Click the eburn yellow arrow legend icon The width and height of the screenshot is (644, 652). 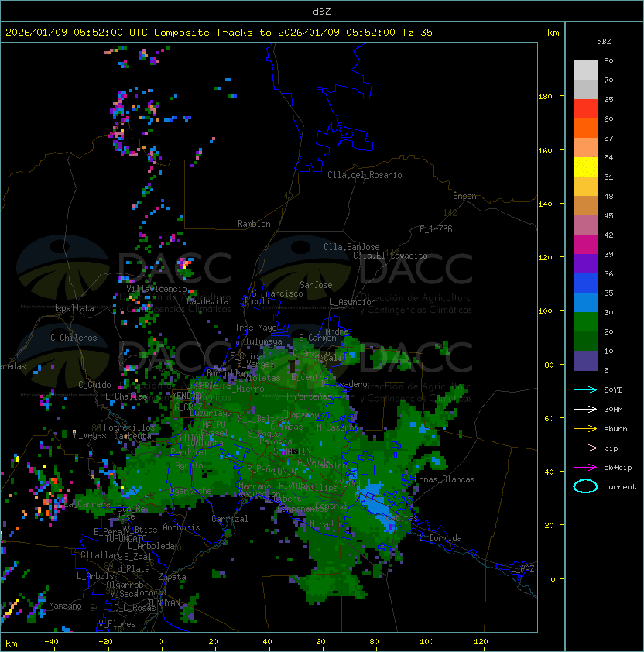[585, 429]
